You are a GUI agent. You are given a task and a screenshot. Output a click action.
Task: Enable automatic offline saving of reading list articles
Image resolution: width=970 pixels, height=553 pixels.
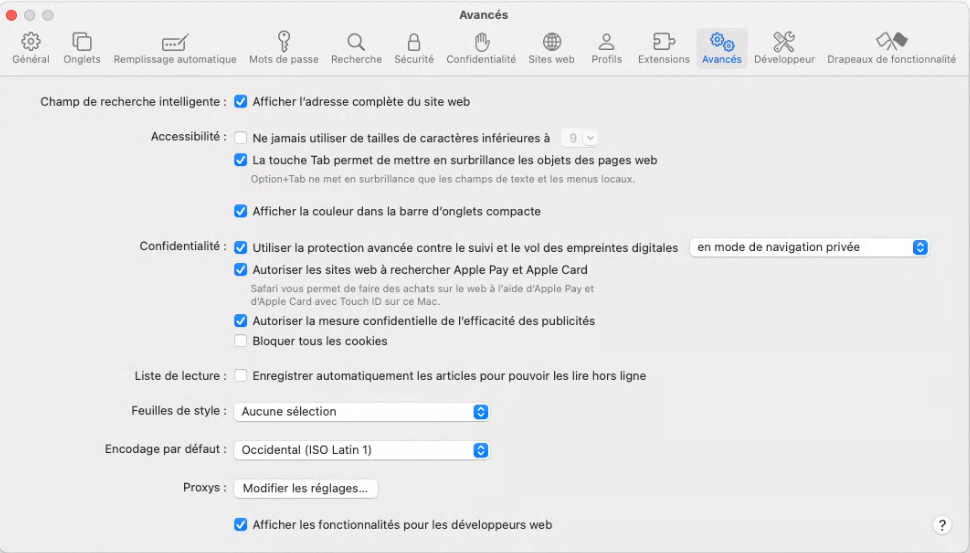[x=241, y=376]
